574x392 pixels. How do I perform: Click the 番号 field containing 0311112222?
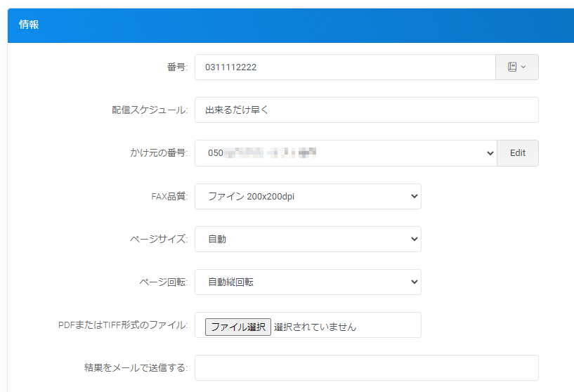(344, 67)
